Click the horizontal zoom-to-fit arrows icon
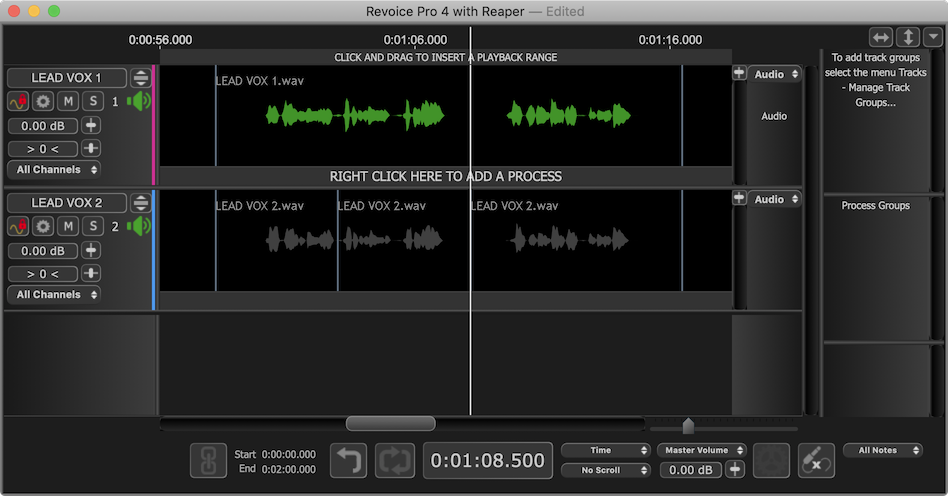The height and width of the screenshot is (496, 948). [x=881, y=37]
